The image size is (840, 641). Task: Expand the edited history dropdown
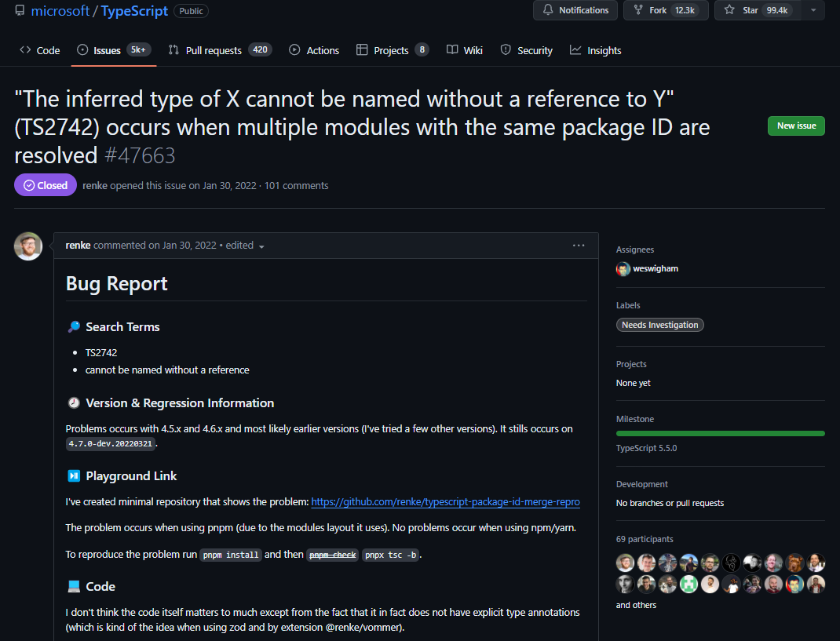[246, 246]
